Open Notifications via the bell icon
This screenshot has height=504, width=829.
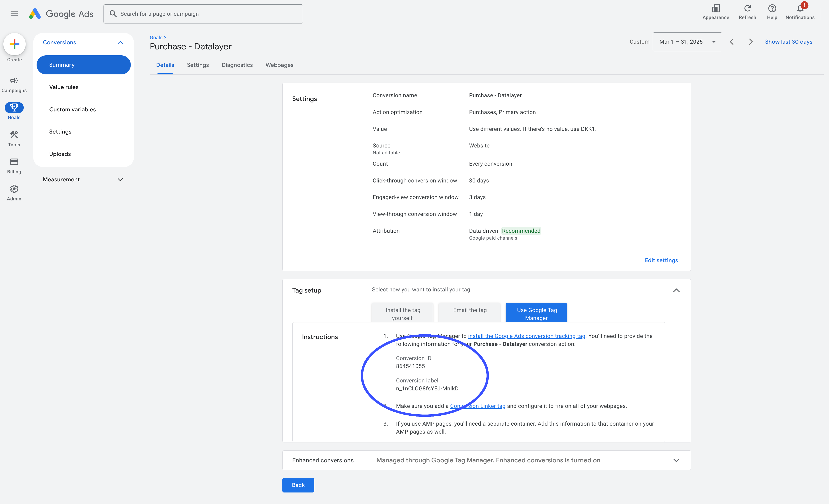click(800, 8)
